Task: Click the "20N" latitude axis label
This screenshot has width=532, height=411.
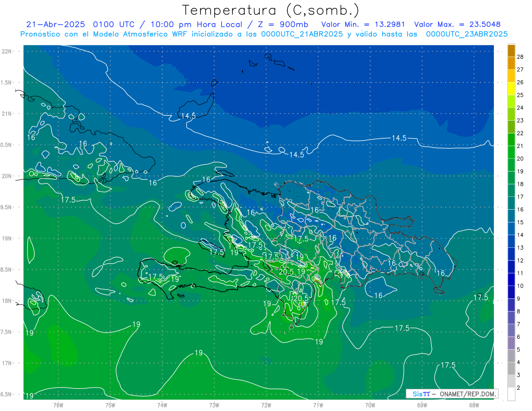Action: [x=7, y=176]
